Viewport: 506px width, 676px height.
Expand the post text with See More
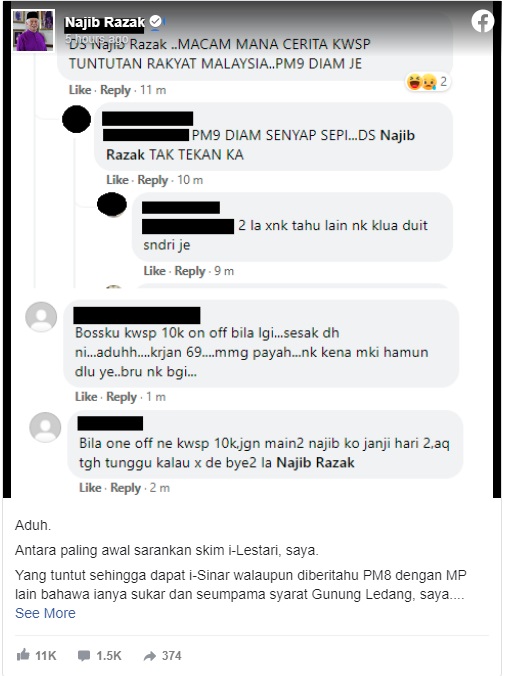(x=45, y=613)
